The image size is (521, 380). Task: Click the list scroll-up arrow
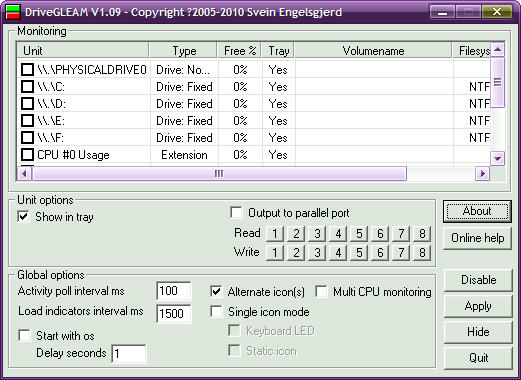498,50
